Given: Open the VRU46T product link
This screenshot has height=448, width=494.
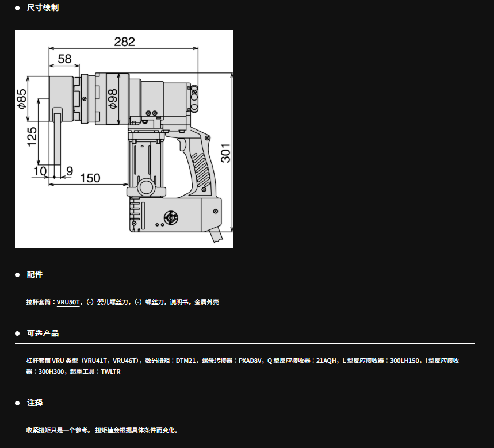Looking at the screenshot, I should [x=124, y=361].
